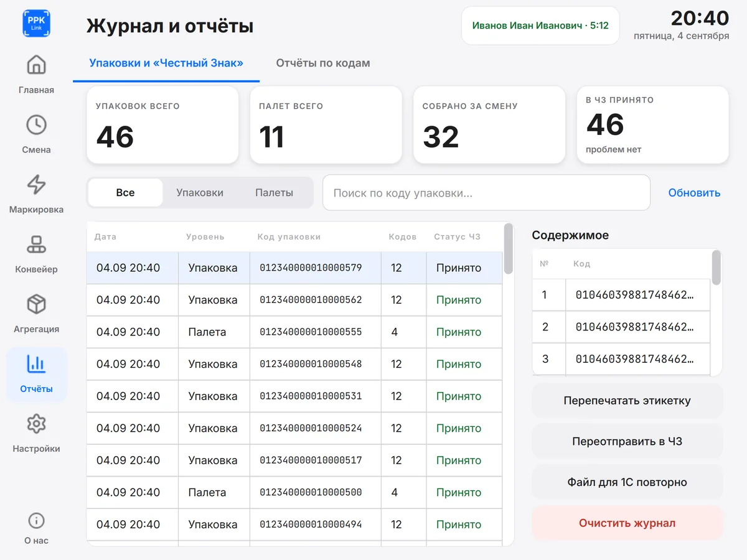Select the Все filter segment
The height and width of the screenshot is (560, 747).
(x=125, y=193)
